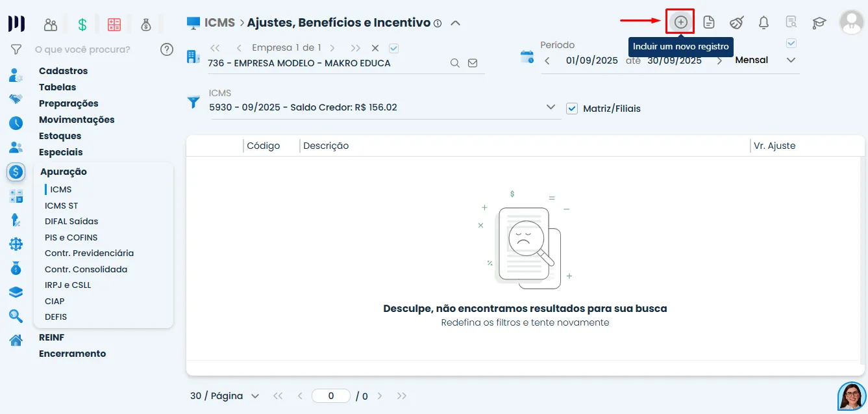Screen dimensions: 868x414
Task: Enable the Matriz/Filiais checkbox
Action: point(571,109)
